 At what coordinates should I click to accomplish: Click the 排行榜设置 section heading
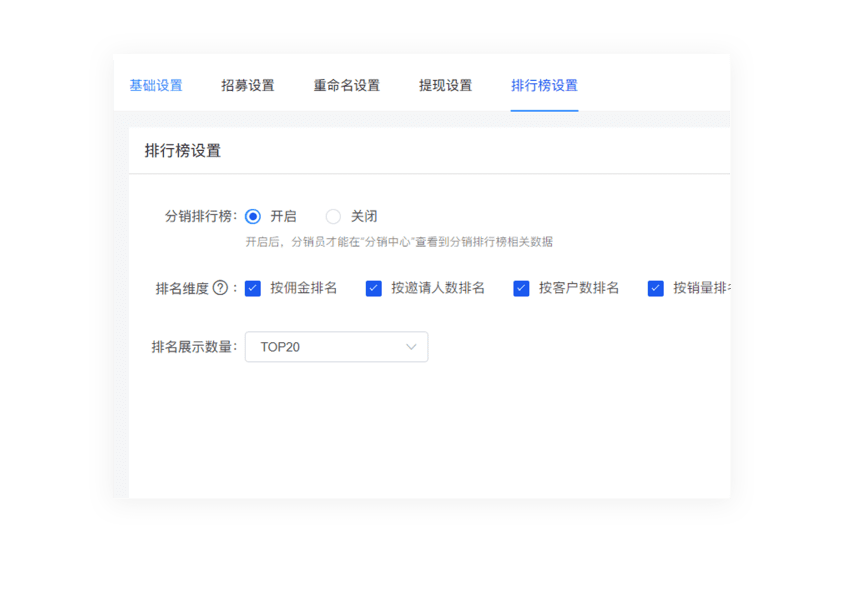[x=183, y=151]
